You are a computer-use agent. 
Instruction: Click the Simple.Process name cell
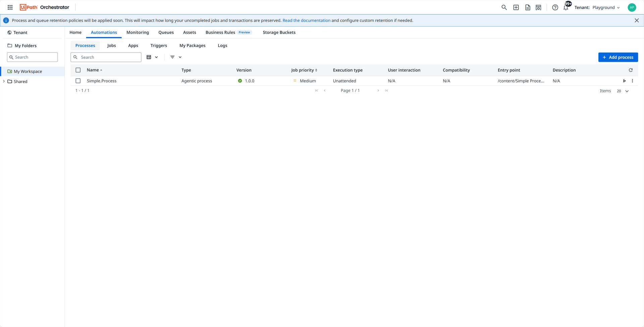[102, 81]
